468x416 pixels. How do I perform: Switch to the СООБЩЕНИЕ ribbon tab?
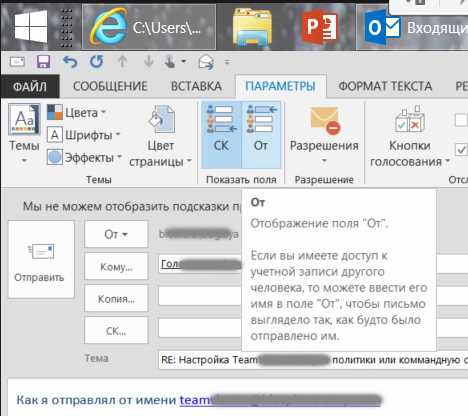[x=110, y=86]
